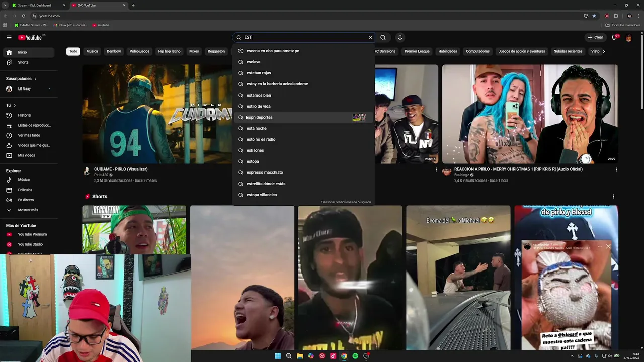Open the YouTube account avatar menu
Screen dimensions: 644x362
[x=629, y=38]
